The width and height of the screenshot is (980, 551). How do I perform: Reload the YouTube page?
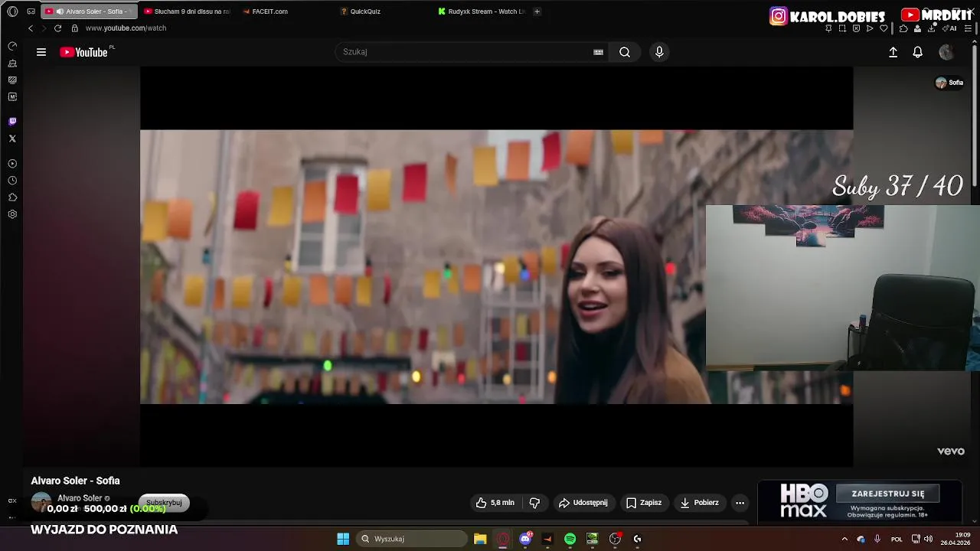(x=57, y=28)
